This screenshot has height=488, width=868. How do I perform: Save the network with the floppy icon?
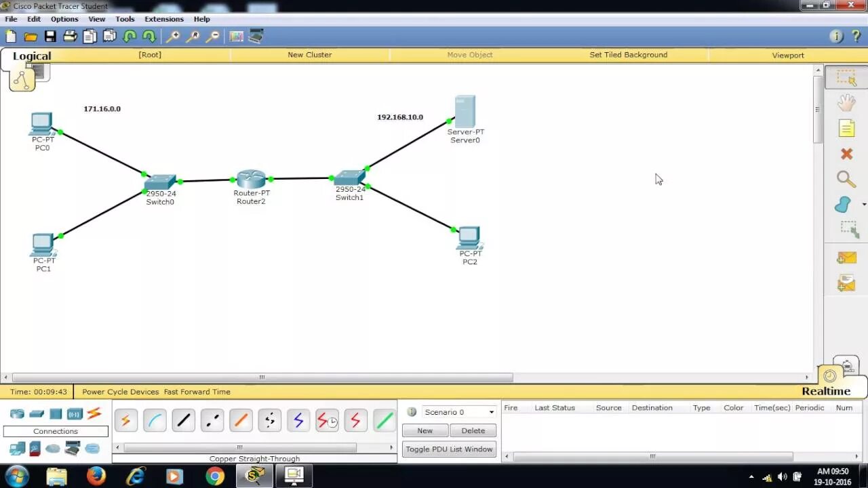[50, 37]
